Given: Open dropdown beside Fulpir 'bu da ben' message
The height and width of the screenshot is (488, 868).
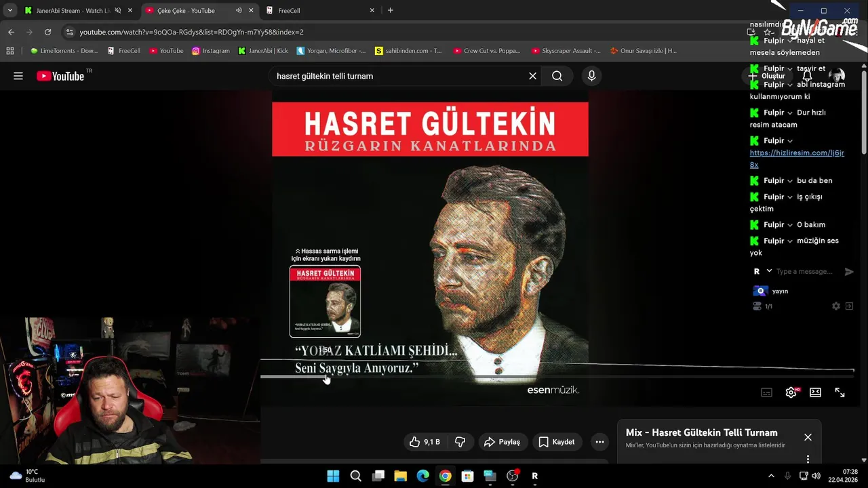Looking at the screenshot, I should coord(790,180).
